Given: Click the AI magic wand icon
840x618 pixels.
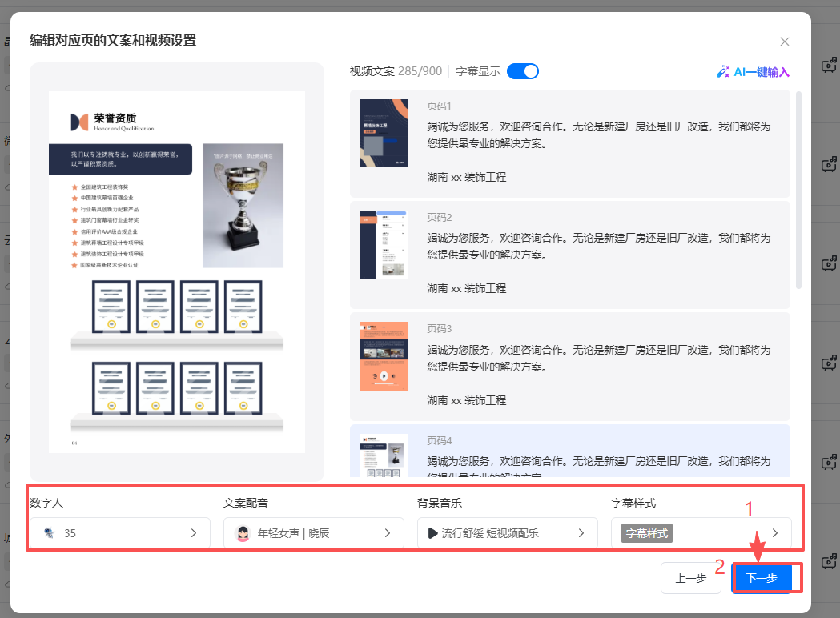Looking at the screenshot, I should click(723, 72).
